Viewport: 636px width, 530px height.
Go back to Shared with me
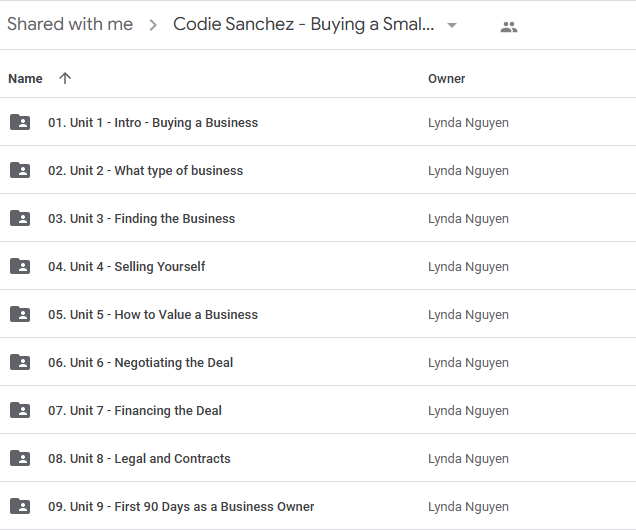tap(70, 25)
